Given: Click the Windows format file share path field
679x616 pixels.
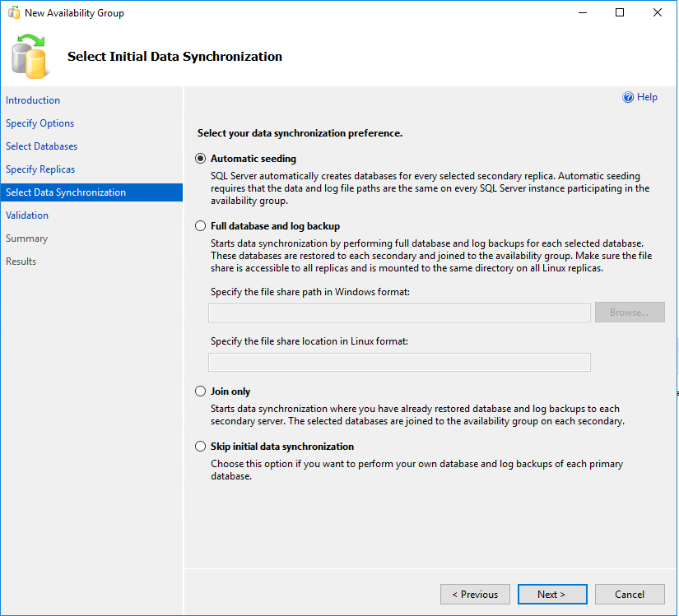Looking at the screenshot, I should 399,313.
